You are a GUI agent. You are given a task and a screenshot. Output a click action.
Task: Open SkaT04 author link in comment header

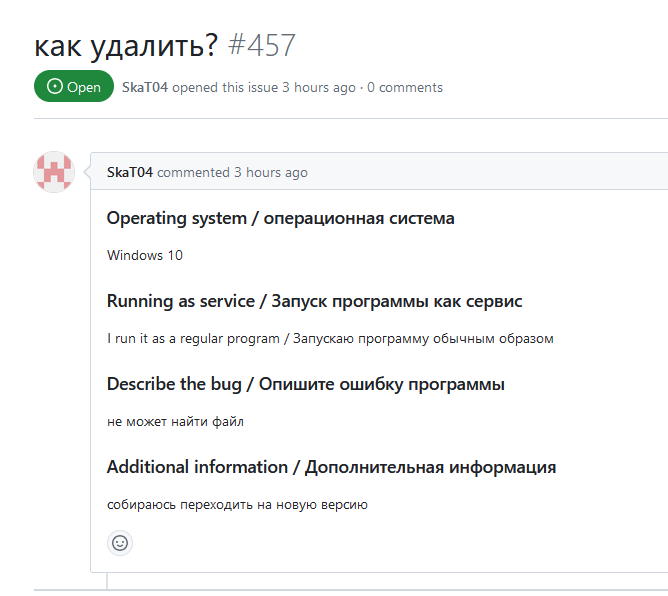130,172
